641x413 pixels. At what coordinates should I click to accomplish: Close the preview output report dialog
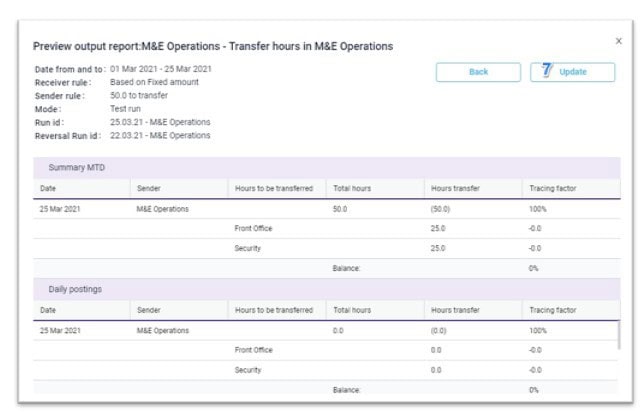pos(617,41)
